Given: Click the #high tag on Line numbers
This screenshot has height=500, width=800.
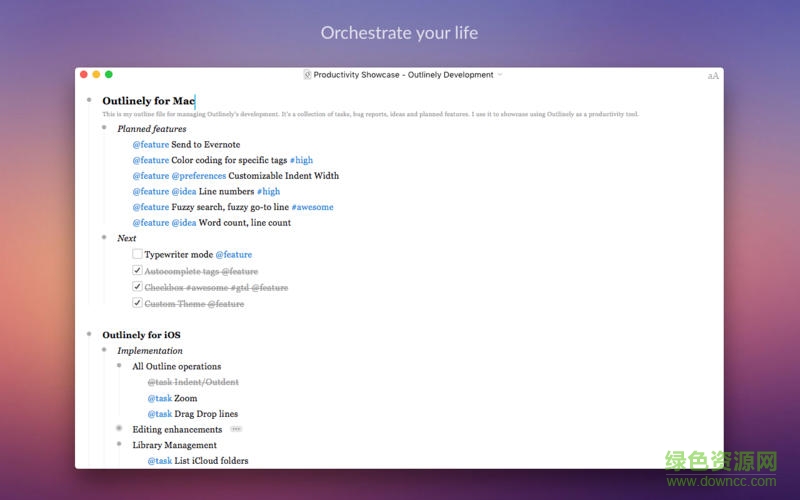Looking at the screenshot, I should coord(268,191).
